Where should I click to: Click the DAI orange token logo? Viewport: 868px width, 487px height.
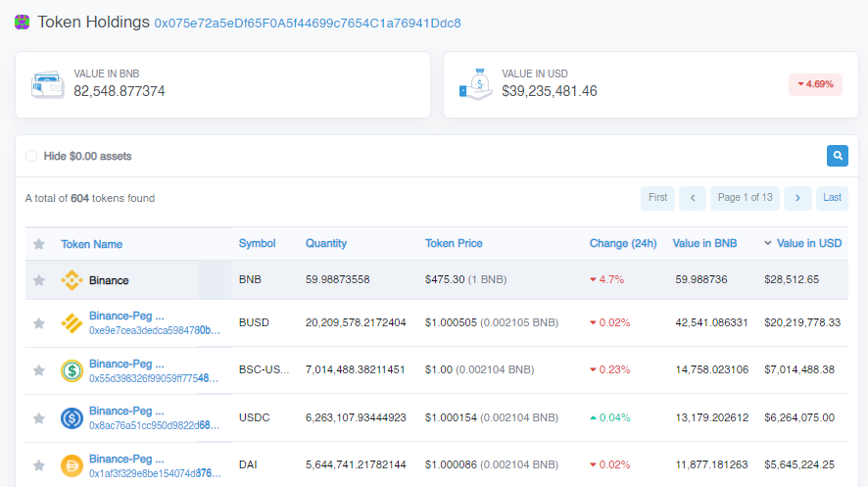[72, 465]
